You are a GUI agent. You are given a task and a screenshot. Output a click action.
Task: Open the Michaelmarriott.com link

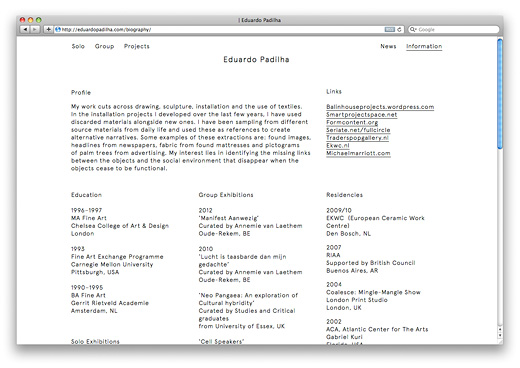coord(358,153)
